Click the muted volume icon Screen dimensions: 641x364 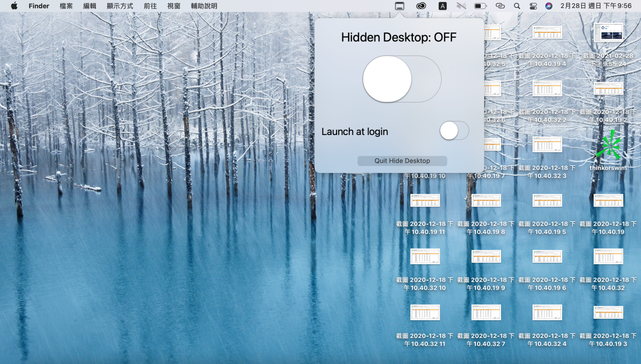click(x=461, y=6)
